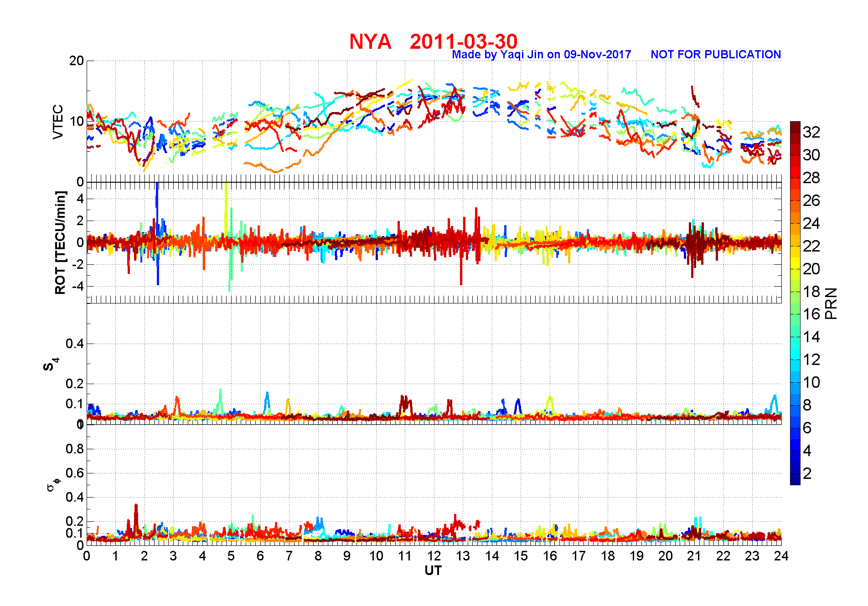Click colorbar tick label 12
The height and width of the screenshot is (606, 868).
pyautogui.click(x=811, y=359)
